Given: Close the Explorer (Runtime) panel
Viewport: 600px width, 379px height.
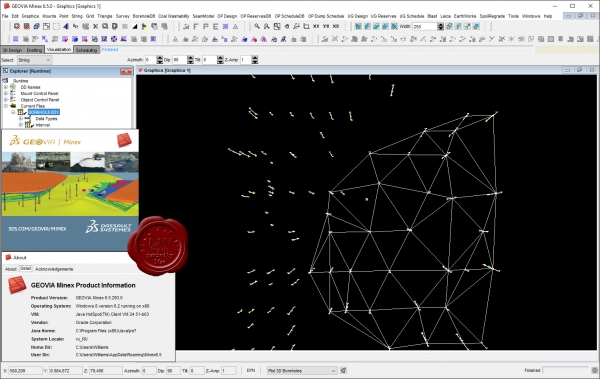Looking at the screenshot, I should pyautogui.click(x=126, y=71).
